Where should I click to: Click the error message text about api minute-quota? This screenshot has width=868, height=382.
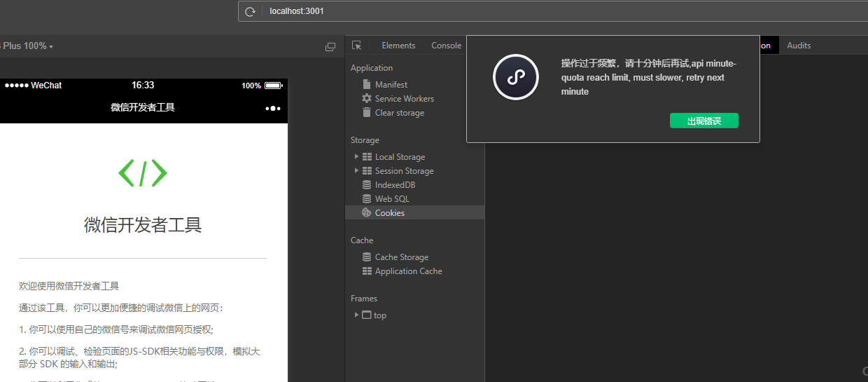(x=648, y=78)
